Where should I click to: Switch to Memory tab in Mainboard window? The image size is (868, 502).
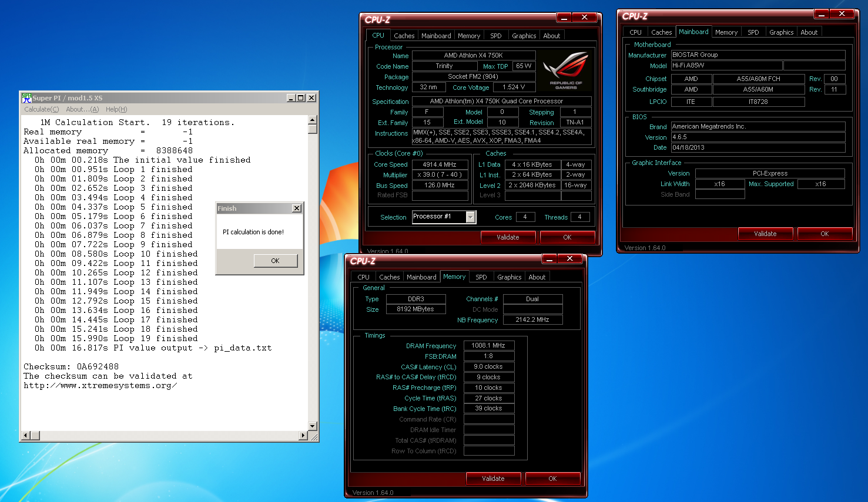point(726,32)
